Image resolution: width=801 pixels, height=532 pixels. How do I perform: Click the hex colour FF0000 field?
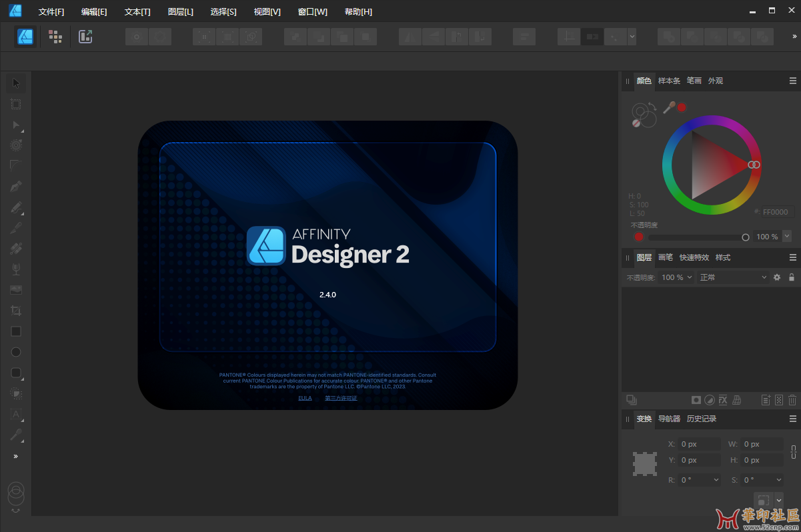777,212
